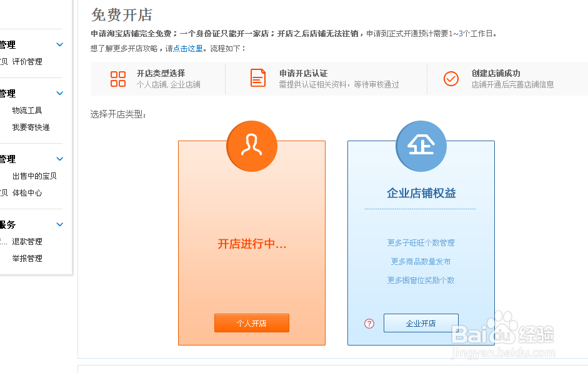588x373 pixels.
Task: Click the 企业店铺权益 heading
Action: pyautogui.click(x=421, y=193)
